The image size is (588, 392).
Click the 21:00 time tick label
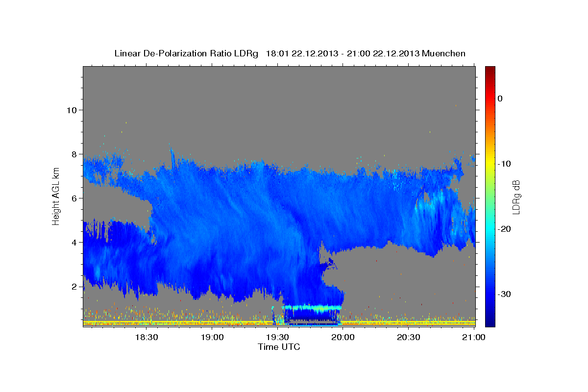474,337
